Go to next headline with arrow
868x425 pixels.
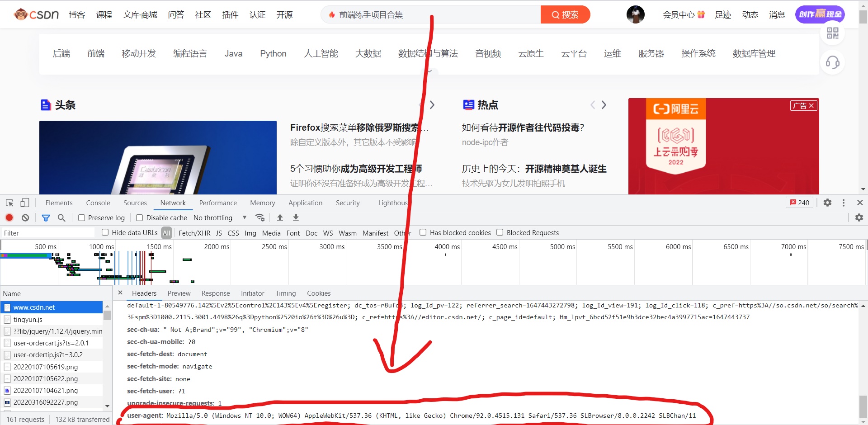click(432, 105)
